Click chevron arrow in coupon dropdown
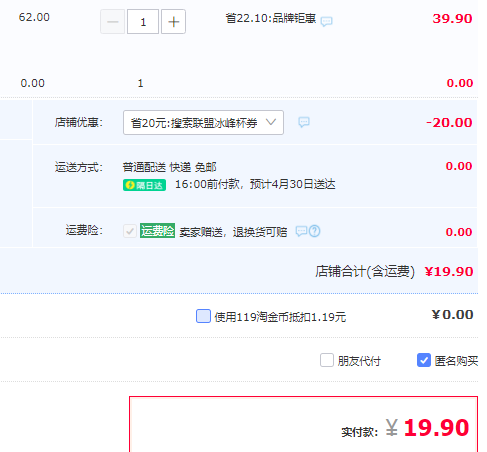 click(x=271, y=122)
